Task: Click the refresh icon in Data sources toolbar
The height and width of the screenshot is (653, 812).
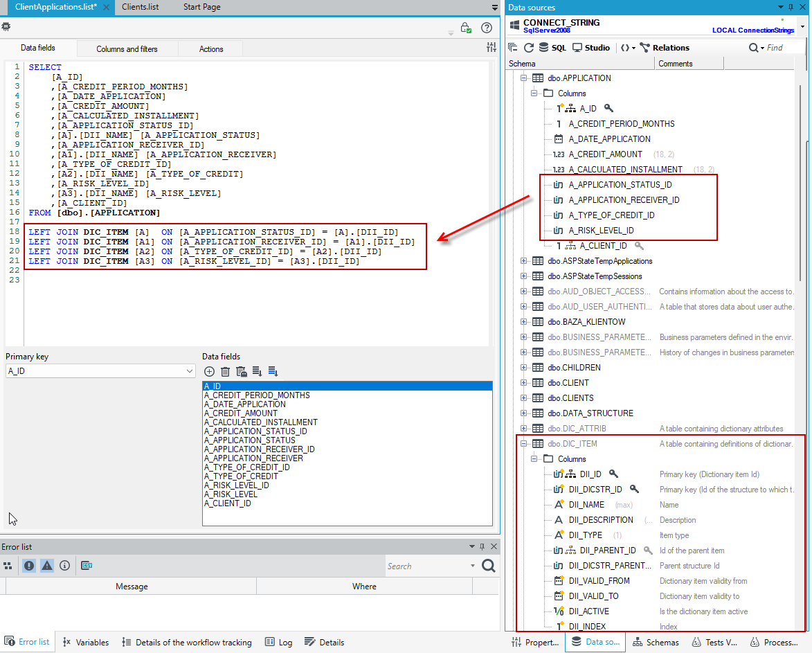Action: [x=528, y=48]
